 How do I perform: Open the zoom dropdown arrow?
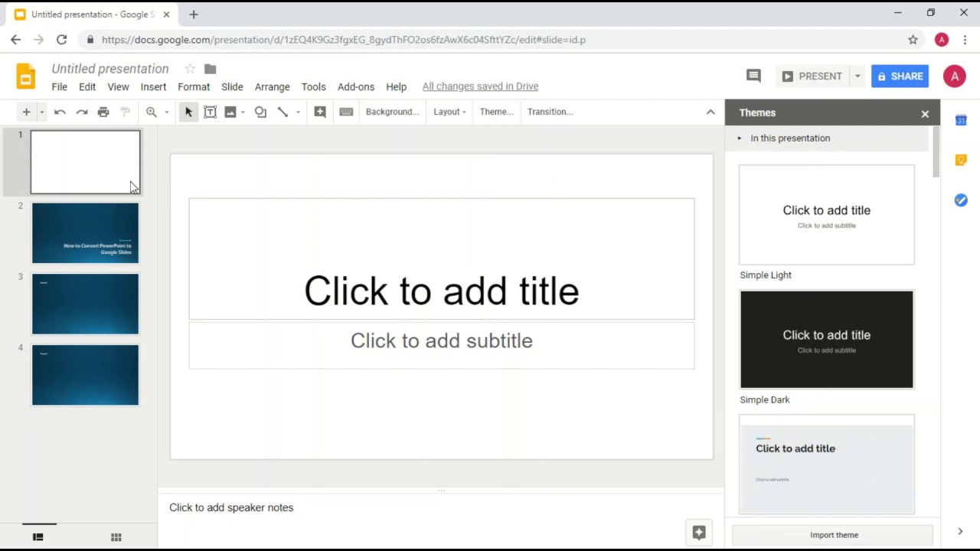(166, 112)
